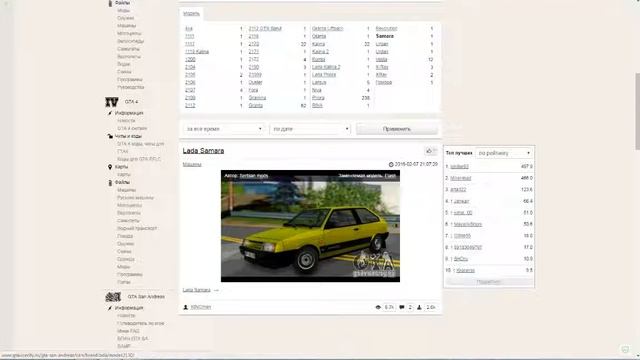Open the "за все время" period dropdown
This screenshot has height=360, width=640.
coord(224,129)
